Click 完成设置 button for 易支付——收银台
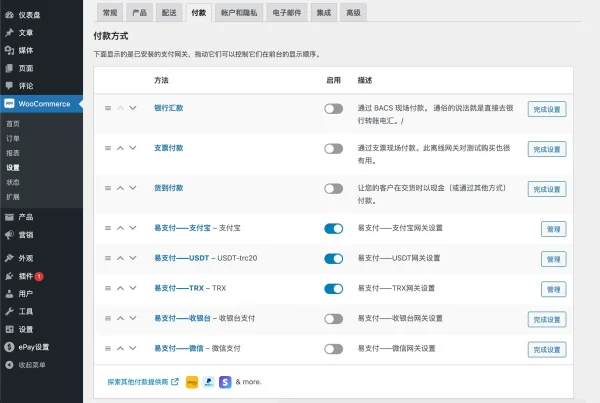This screenshot has height=403, width=600. 547,320
